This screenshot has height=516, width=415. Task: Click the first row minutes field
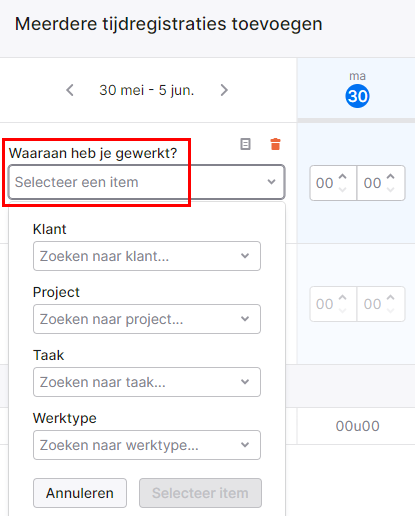[381, 183]
